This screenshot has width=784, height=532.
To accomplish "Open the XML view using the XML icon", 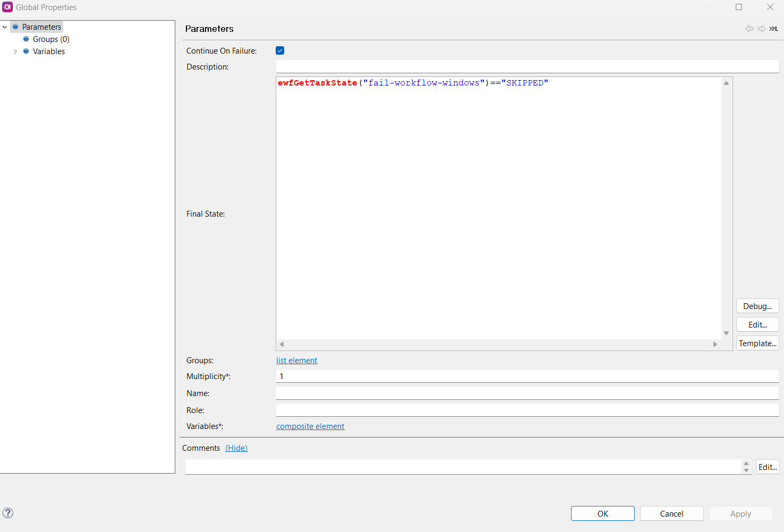I will click(773, 29).
